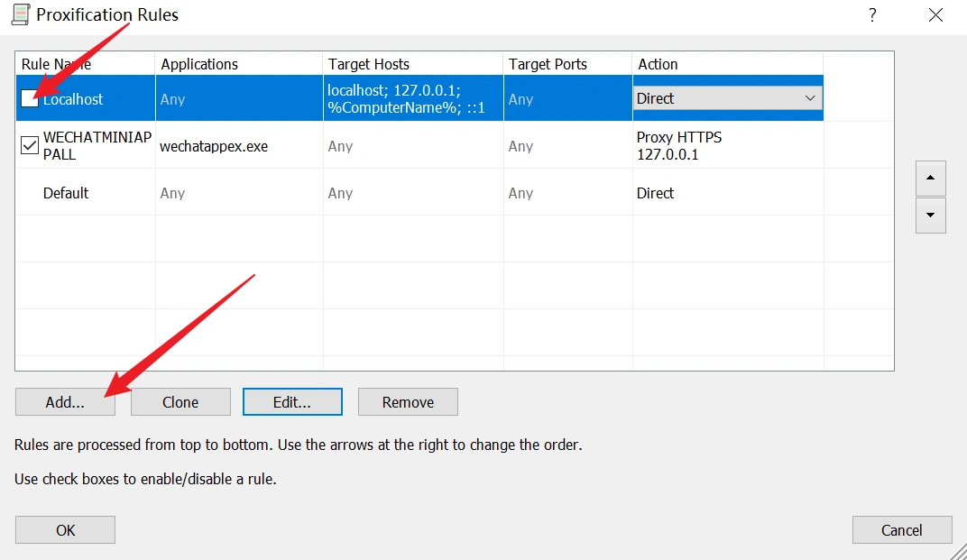Confirm with the OK button

[x=65, y=530]
